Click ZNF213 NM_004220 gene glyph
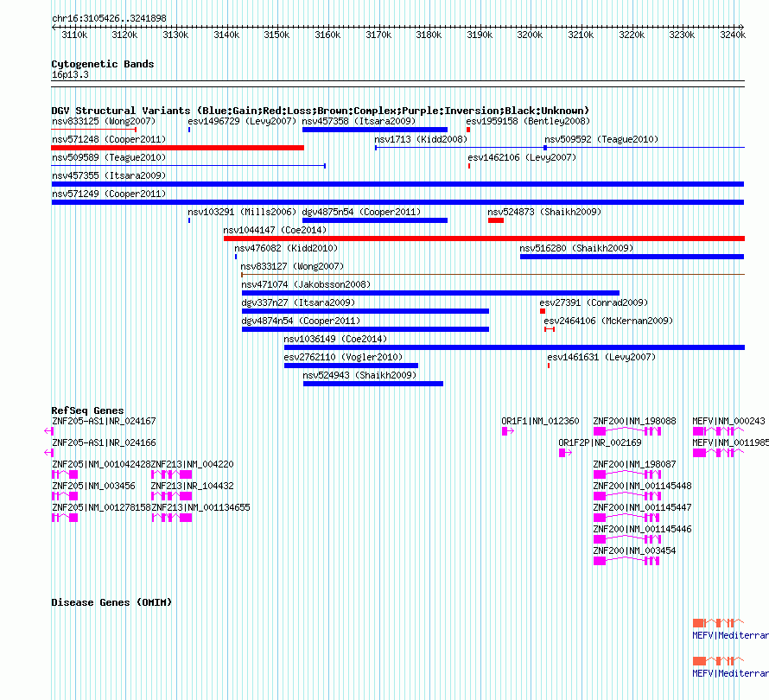This screenshot has height=700, width=769. click(x=172, y=474)
